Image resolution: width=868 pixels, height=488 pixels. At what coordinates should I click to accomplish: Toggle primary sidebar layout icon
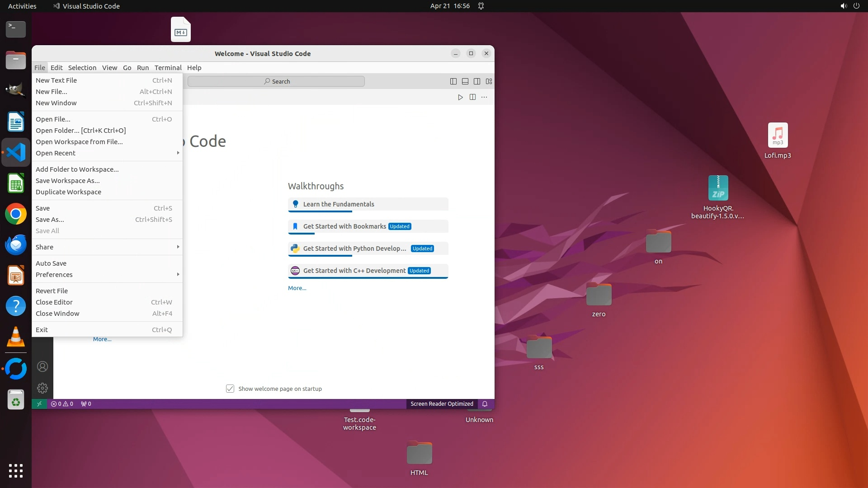click(x=453, y=81)
